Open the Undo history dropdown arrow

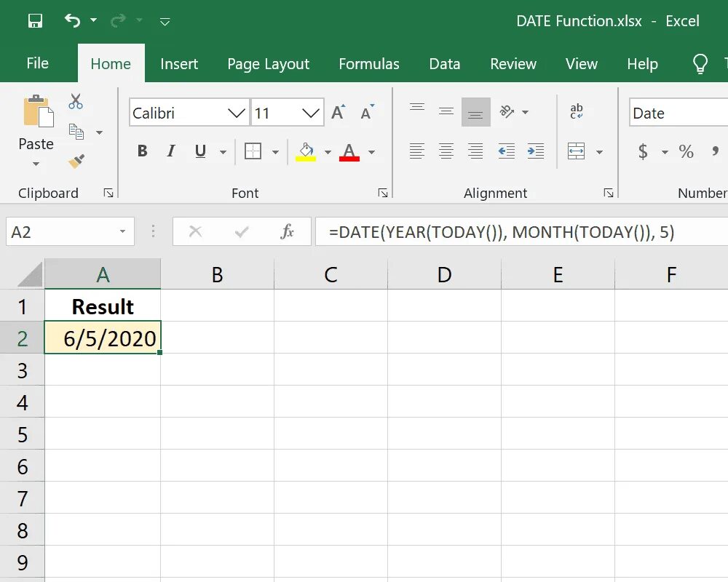tap(93, 20)
